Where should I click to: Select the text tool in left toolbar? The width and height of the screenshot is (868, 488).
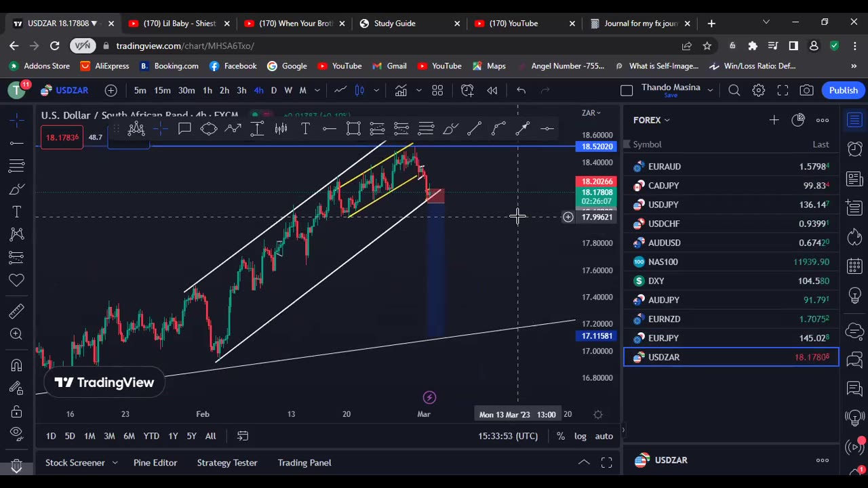click(17, 211)
